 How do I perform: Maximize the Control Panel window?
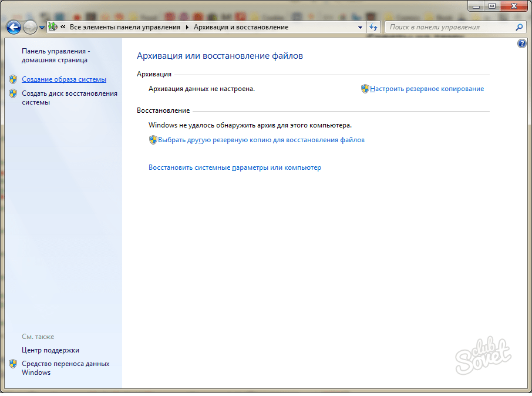[x=492, y=6]
